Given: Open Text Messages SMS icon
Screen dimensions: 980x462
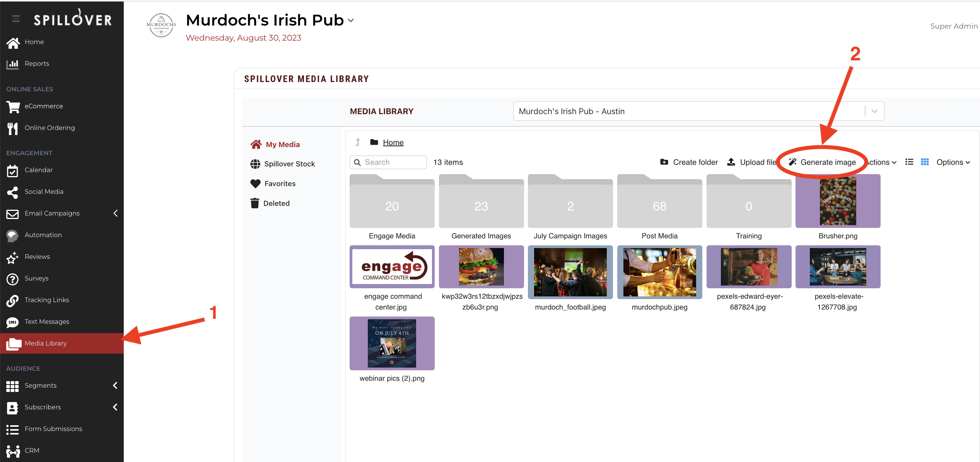Looking at the screenshot, I should 12,322.
